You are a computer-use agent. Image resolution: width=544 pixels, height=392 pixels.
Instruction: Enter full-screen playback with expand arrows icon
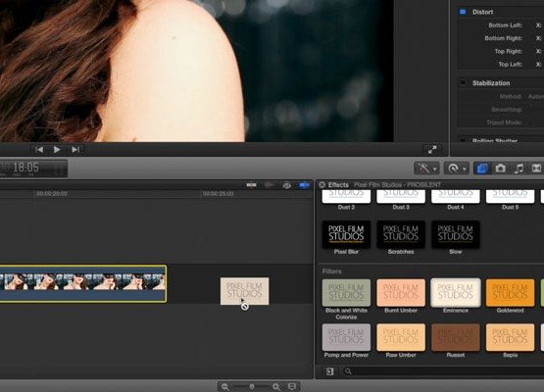[x=432, y=150]
